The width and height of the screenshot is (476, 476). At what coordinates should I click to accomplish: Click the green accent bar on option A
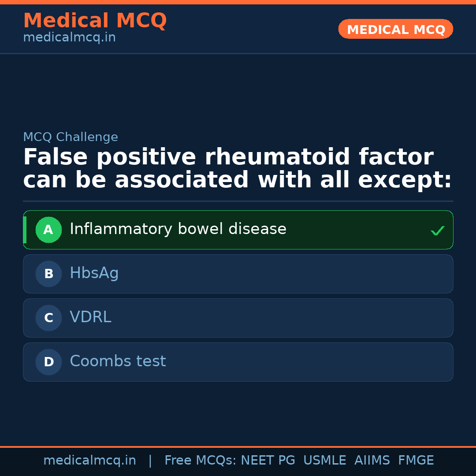pyautogui.click(x=25, y=230)
